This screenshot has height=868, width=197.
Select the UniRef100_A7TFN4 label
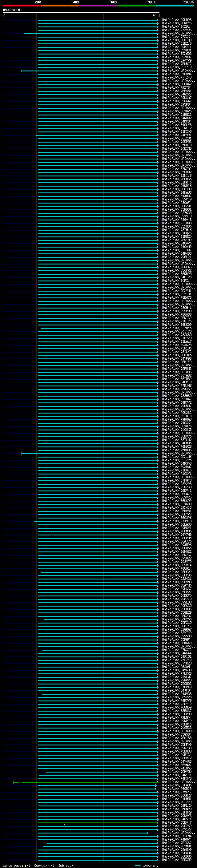tap(176, 836)
